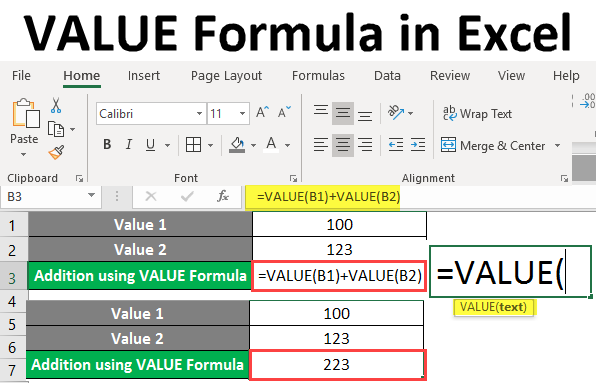The width and height of the screenshot is (596, 383).
Task: Open the font color dropdown arrow
Action: click(x=287, y=145)
